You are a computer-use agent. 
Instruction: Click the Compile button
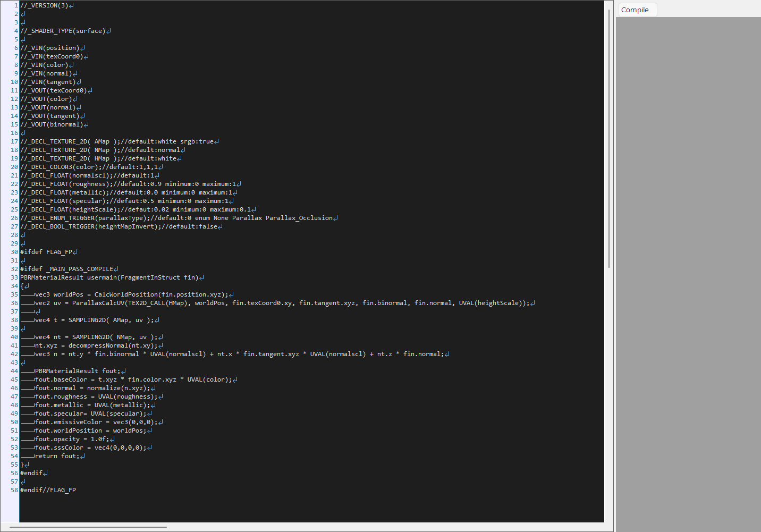click(x=637, y=10)
